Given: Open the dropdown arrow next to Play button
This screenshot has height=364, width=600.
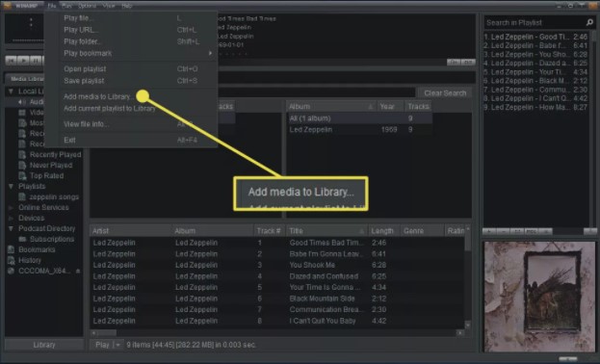Looking at the screenshot, I should click(118, 345).
